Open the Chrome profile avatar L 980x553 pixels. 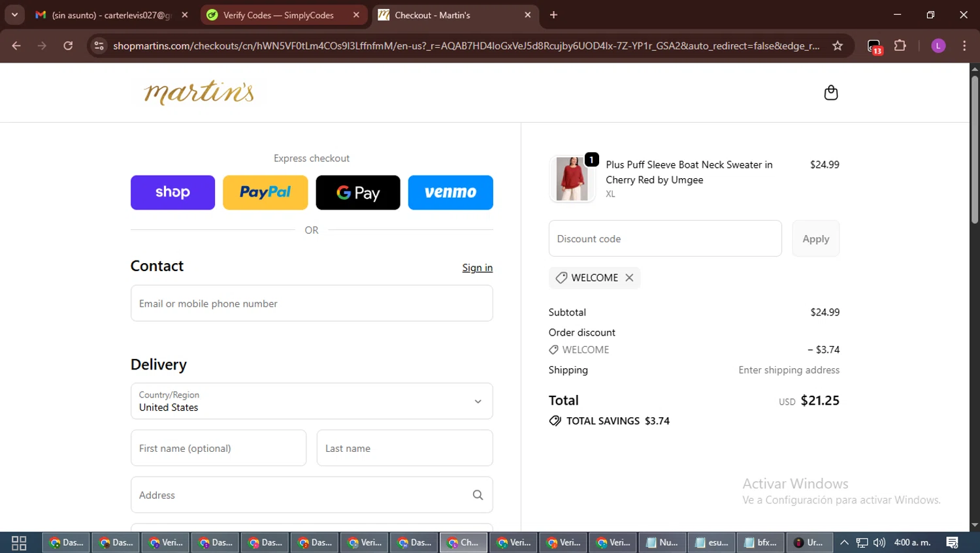[x=938, y=46]
